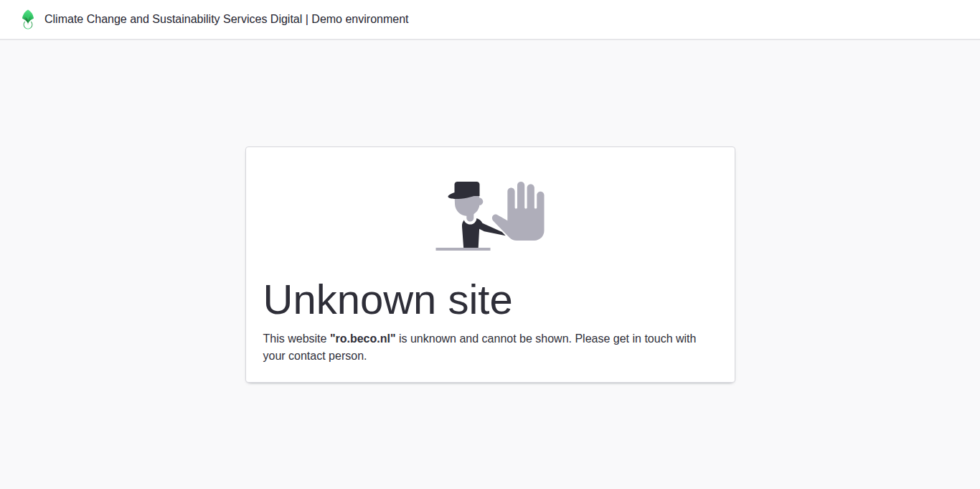Click the thumb of the stop hand

[499, 223]
